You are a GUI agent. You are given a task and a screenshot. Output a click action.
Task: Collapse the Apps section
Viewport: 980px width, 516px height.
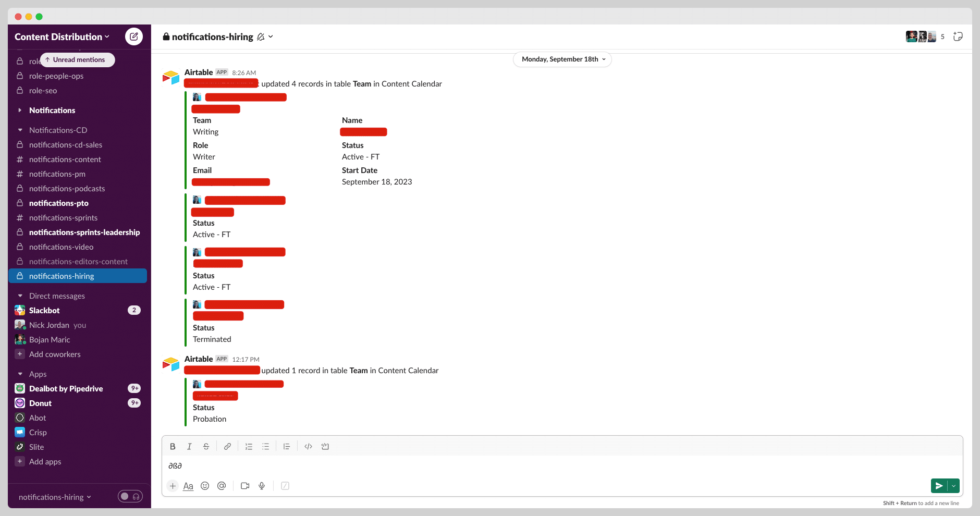pos(20,374)
